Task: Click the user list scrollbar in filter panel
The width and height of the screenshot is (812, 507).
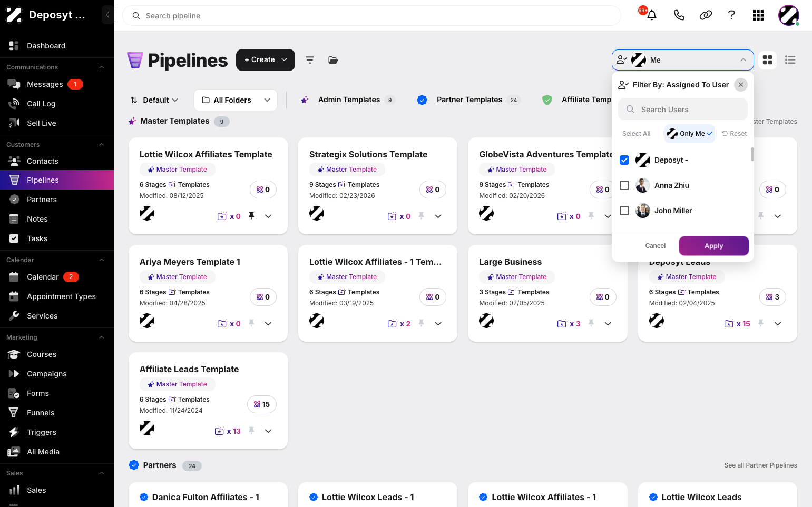Action: (x=752, y=154)
